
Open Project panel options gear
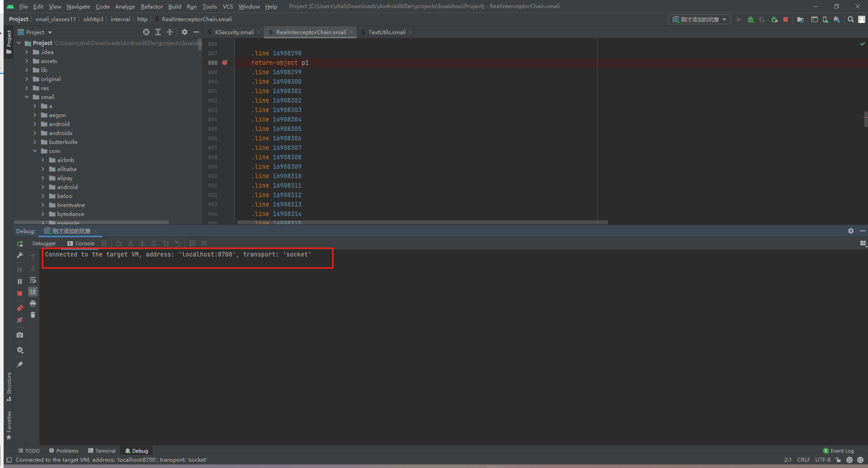coord(185,32)
